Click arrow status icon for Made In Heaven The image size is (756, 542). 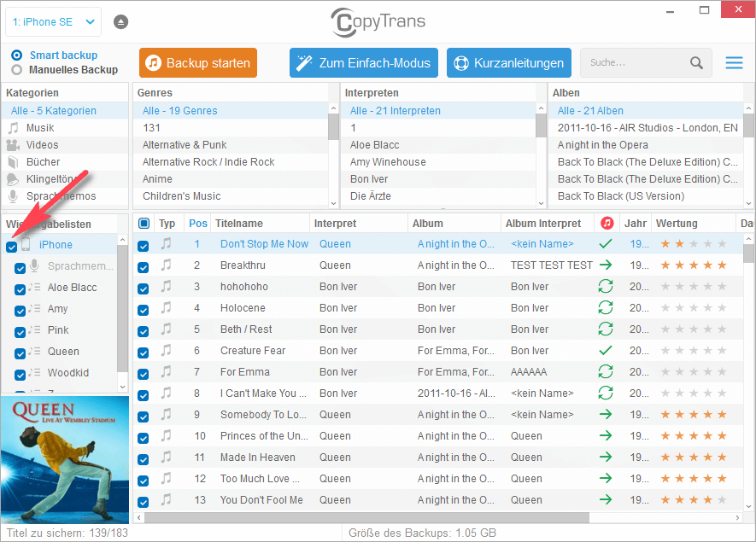(606, 457)
